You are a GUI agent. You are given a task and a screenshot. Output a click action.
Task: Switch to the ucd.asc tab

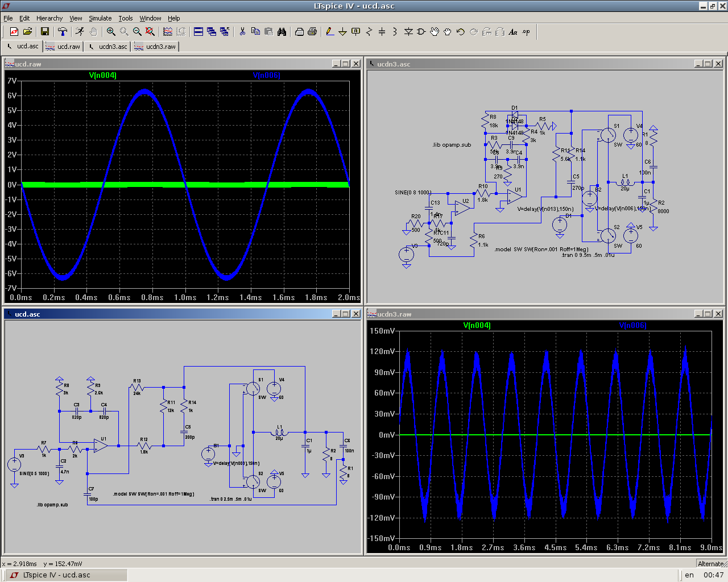22,47
